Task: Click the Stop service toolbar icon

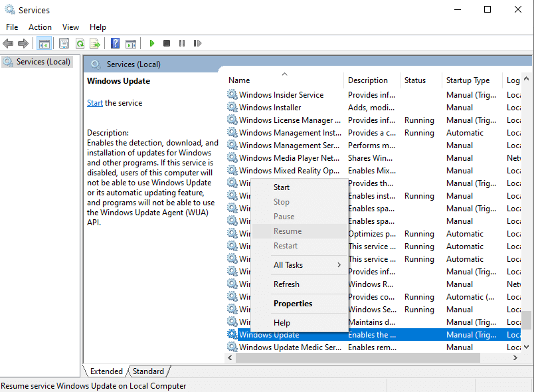Action: [167, 43]
